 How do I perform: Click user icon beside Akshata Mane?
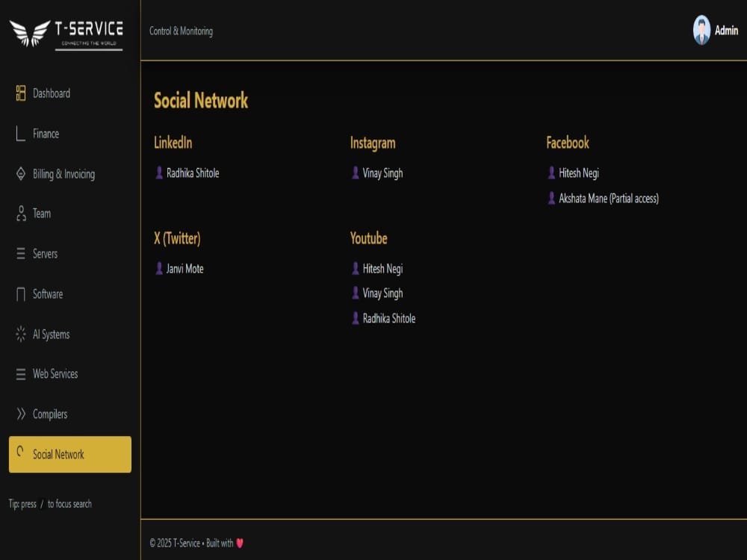pos(552,198)
